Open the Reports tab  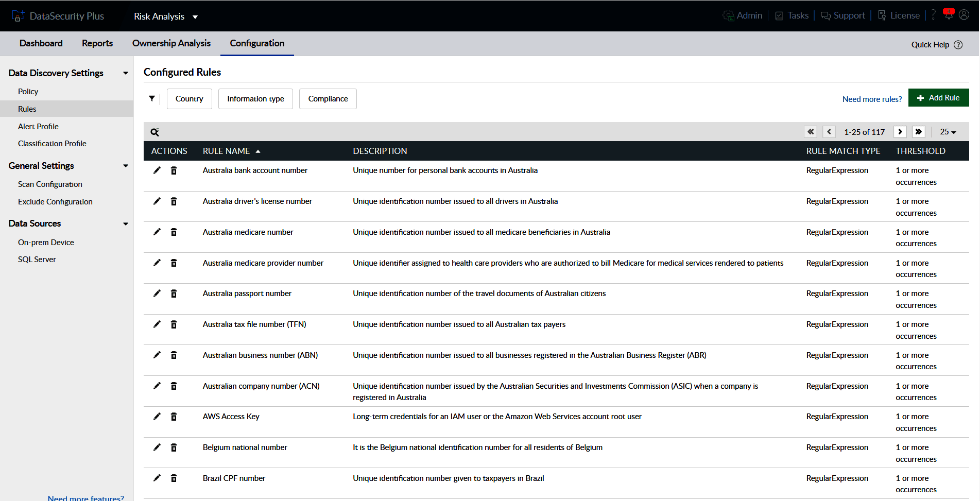(97, 43)
